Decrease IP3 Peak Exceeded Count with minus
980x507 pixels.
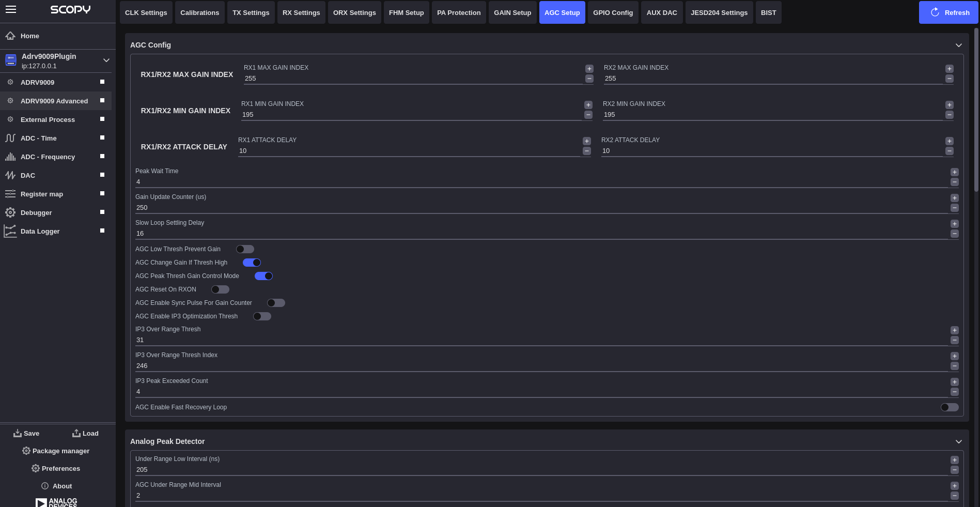pos(955,392)
